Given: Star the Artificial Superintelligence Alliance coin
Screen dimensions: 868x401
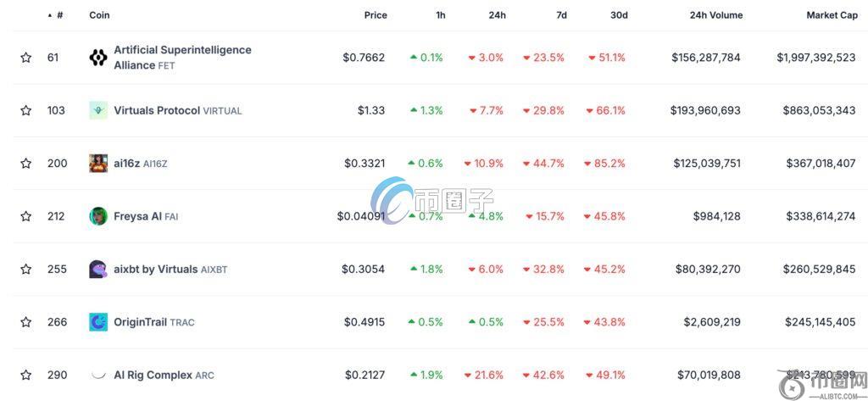Looking at the screenshot, I should (26, 58).
